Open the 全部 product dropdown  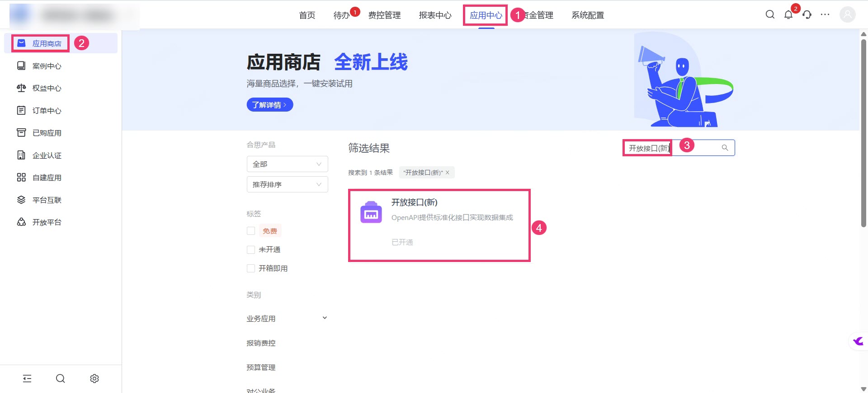pos(287,164)
